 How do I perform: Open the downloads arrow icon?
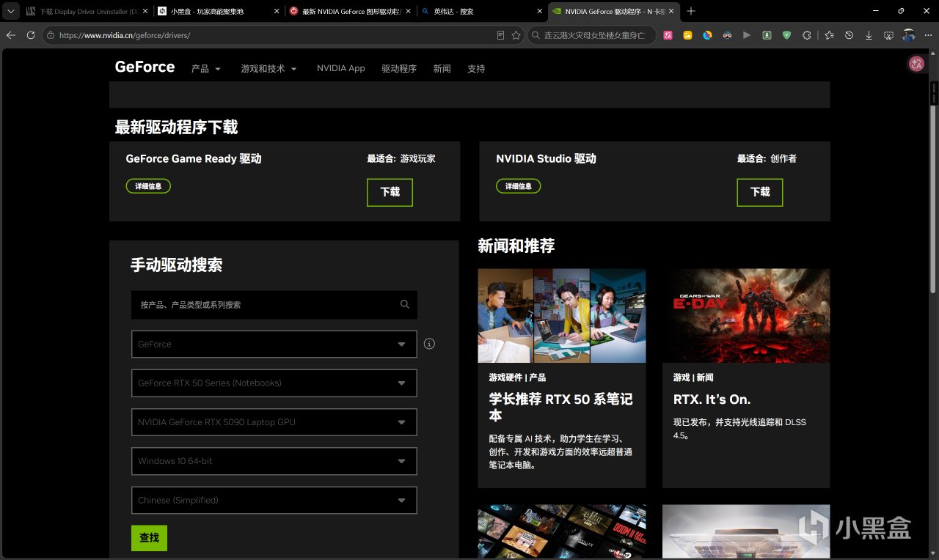click(x=869, y=35)
